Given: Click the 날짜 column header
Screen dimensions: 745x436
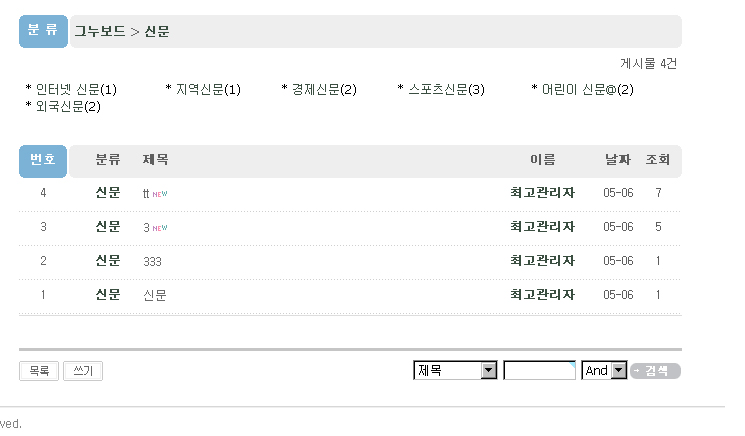Looking at the screenshot, I should [x=618, y=160].
